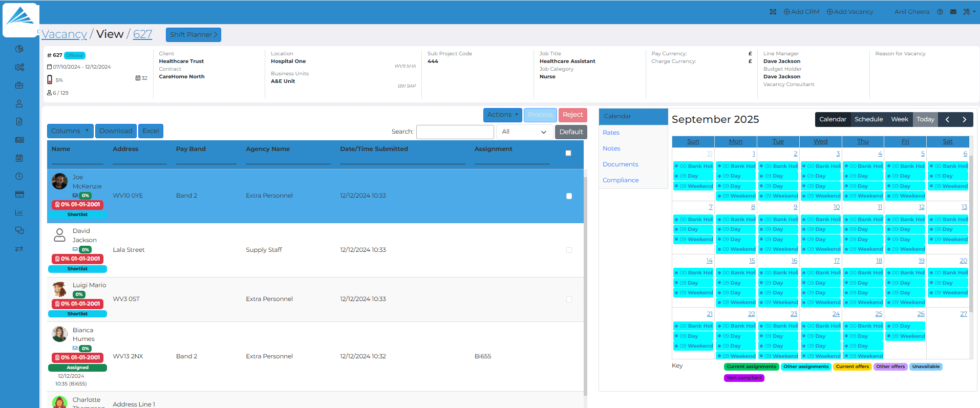Open the transfer arrows icon in sidebar

point(19,249)
